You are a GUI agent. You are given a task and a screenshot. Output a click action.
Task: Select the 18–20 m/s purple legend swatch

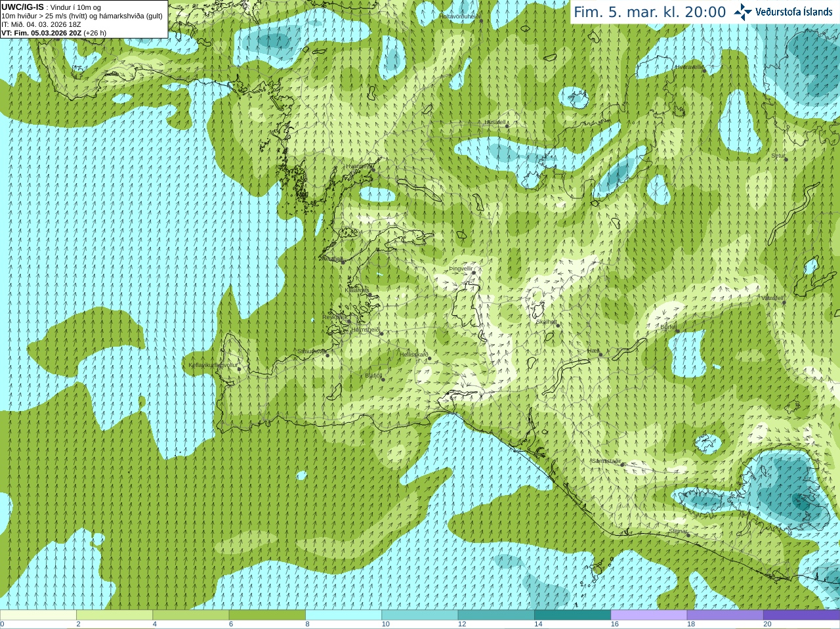click(725, 615)
